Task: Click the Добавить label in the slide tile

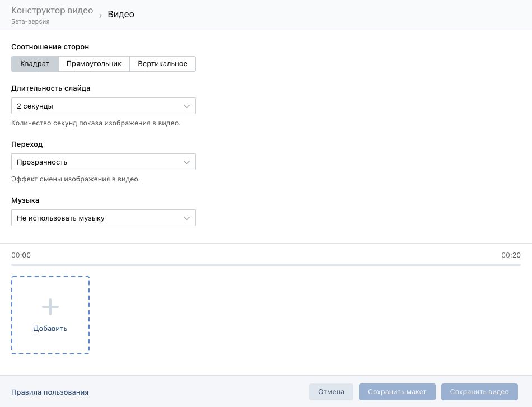Action: pos(50,329)
